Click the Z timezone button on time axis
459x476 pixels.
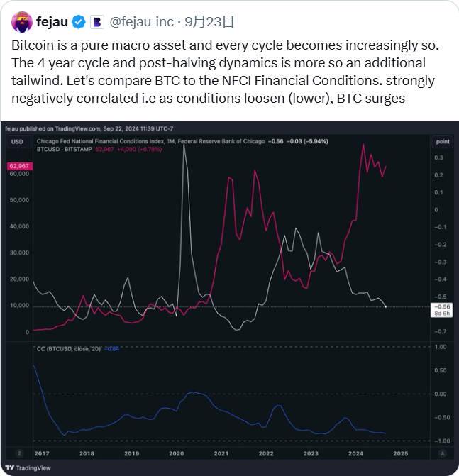pos(19,453)
